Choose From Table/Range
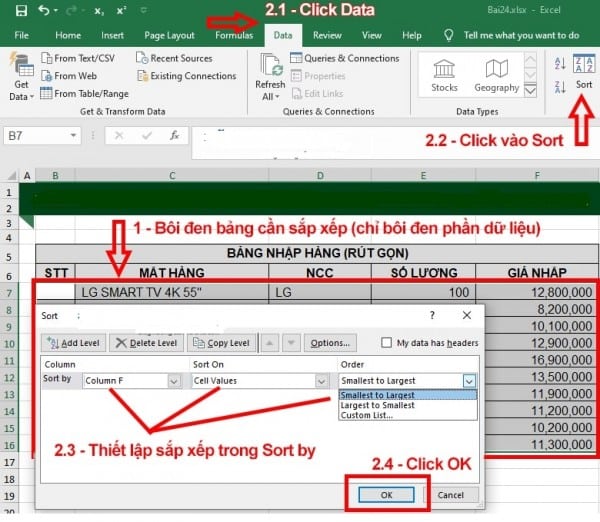The height and width of the screenshot is (522, 600). [x=85, y=93]
